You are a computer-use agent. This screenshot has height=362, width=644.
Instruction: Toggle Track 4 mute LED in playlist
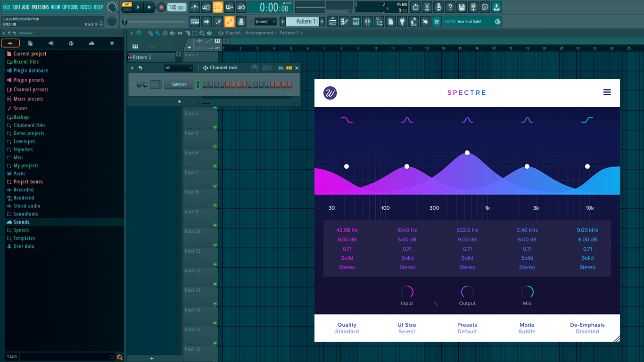[x=215, y=126]
